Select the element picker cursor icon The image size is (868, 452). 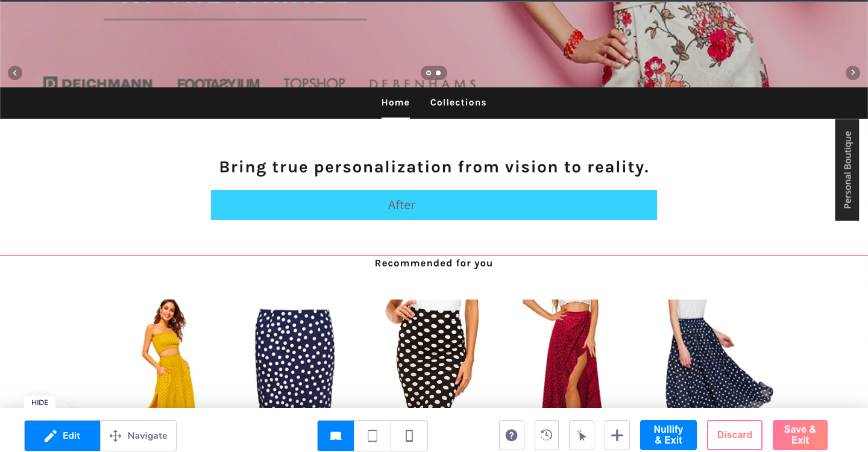pyautogui.click(x=582, y=435)
